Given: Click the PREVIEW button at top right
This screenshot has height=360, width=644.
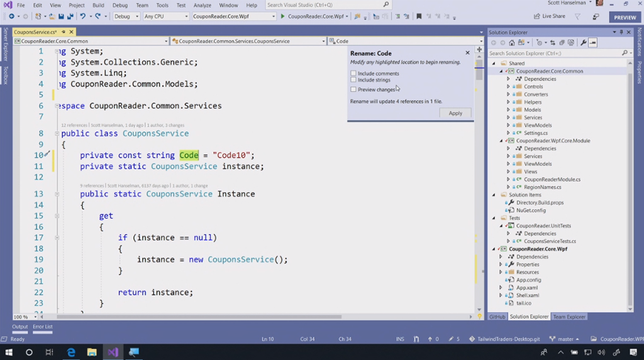Looking at the screenshot, I should [625, 18].
